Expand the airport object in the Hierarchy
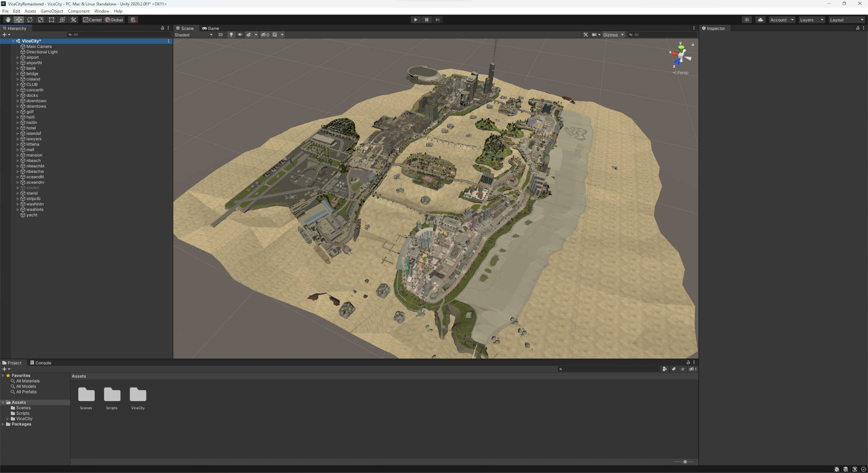Image resolution: width=868 pixels, height=473 pixels. point(18,57)
